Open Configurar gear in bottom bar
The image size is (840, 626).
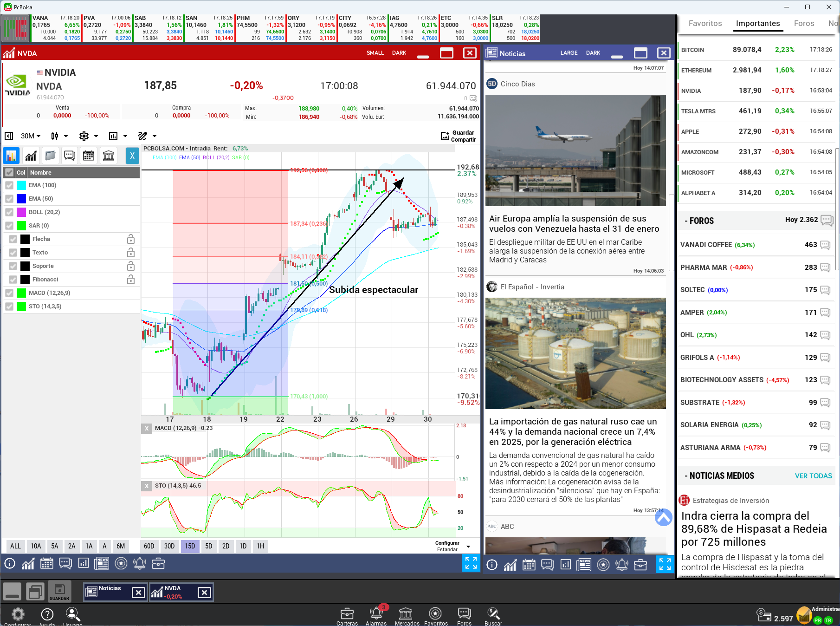pos(18,616)
